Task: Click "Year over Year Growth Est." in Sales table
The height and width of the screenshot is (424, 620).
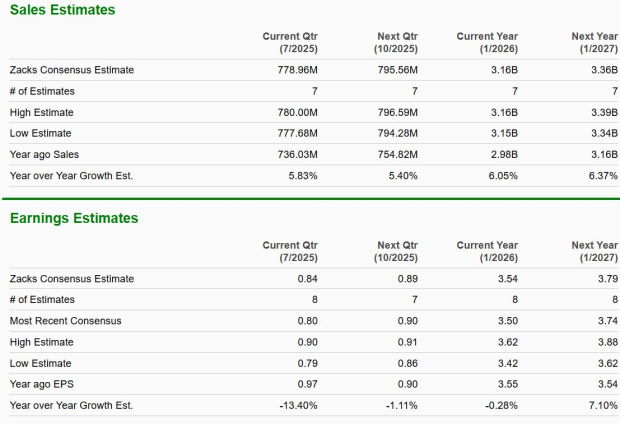Action: click(x=71, y=176)
